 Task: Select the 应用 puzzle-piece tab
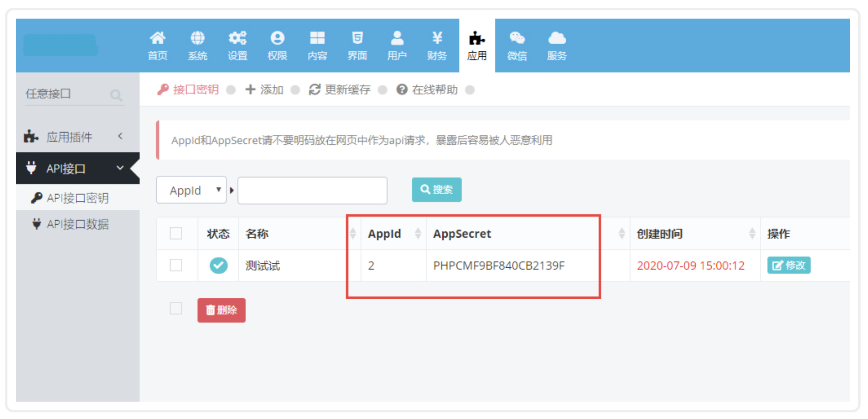[477, 46]
